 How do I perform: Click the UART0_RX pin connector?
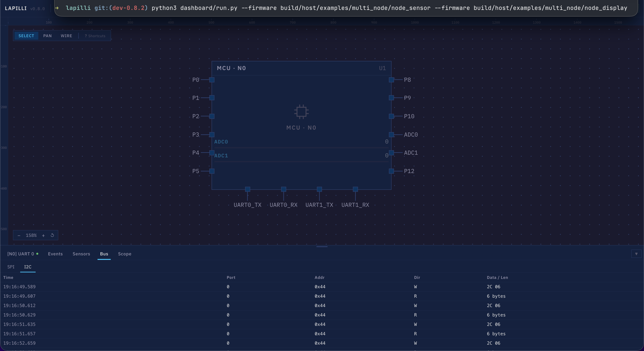(x=283, y=189)
